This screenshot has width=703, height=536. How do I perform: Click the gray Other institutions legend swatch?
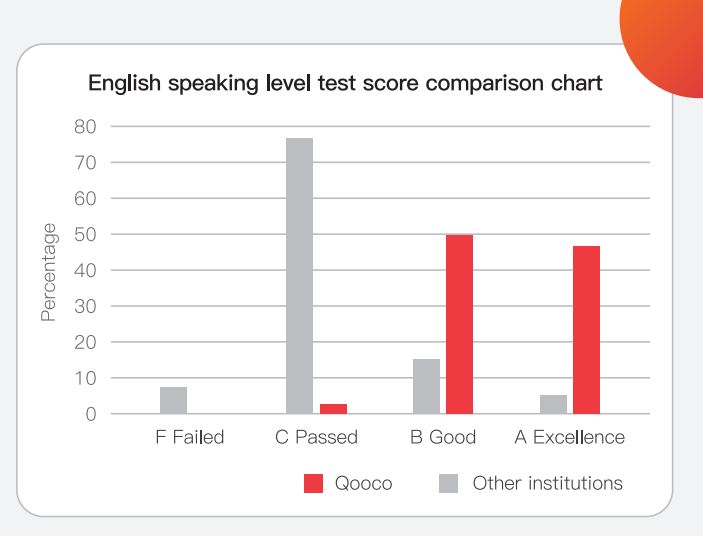[449, 484]
